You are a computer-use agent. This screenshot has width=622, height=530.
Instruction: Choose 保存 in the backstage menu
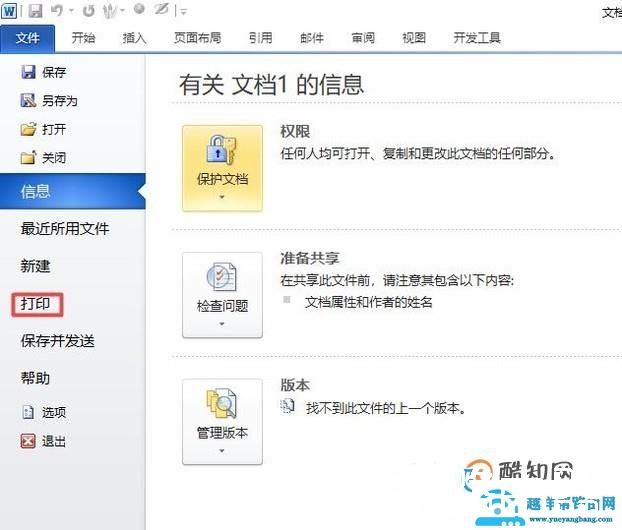click(54, 72)
